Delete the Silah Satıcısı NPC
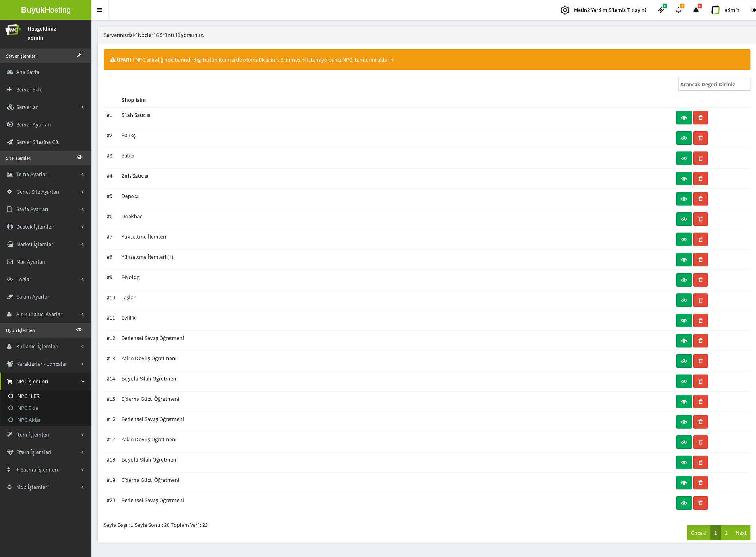The width and height of the screenshot is (756, 557). pos(700,118)
